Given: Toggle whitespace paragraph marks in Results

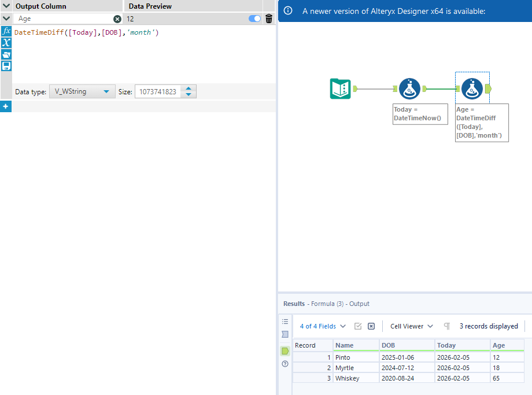Looking at the screenshot, I should click(x=447, y=326).
